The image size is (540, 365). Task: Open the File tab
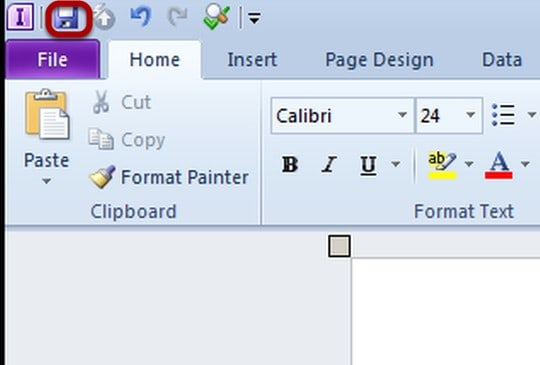53,59
